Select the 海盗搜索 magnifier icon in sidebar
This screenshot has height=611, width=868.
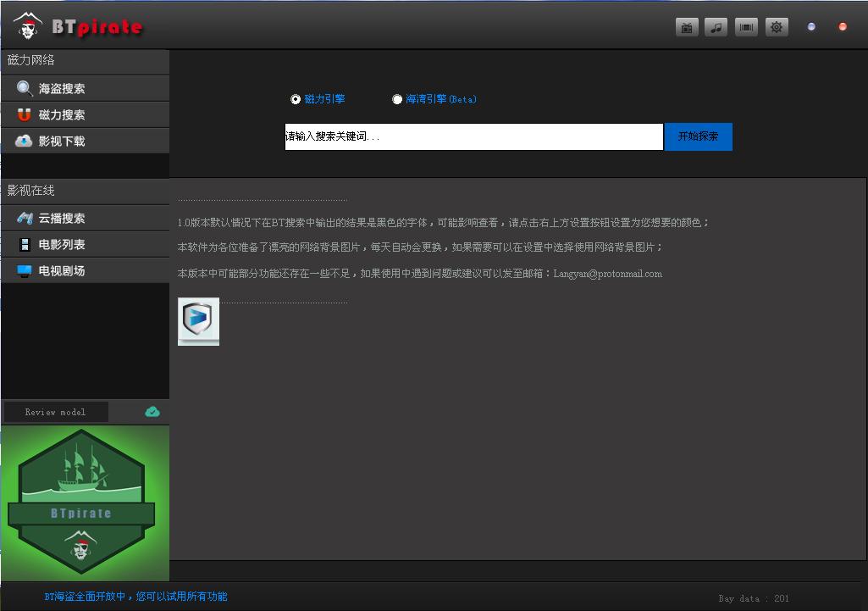[24, 88]
